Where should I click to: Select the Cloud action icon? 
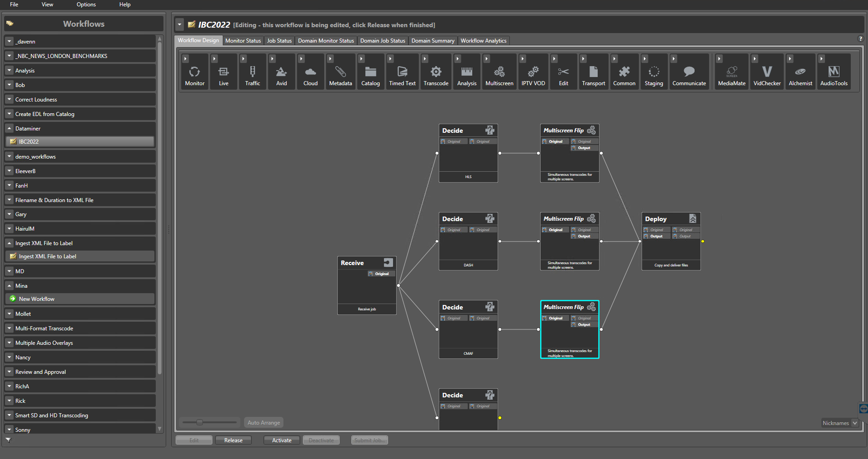tap(311, 72)
